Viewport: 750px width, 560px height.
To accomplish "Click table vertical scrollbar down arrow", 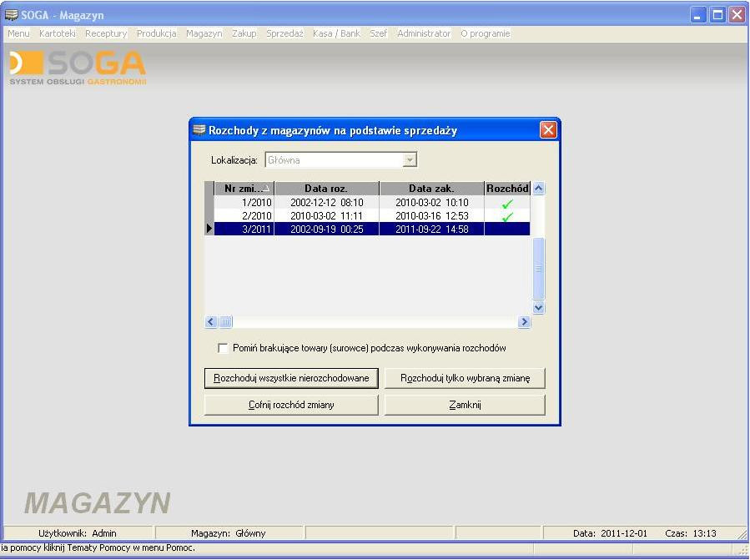I will tap(539, 307).
